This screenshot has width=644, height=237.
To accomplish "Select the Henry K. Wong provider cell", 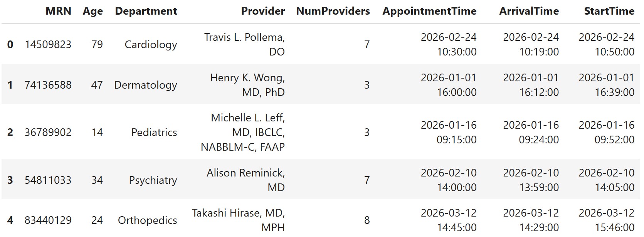I will tap(247, 85).
